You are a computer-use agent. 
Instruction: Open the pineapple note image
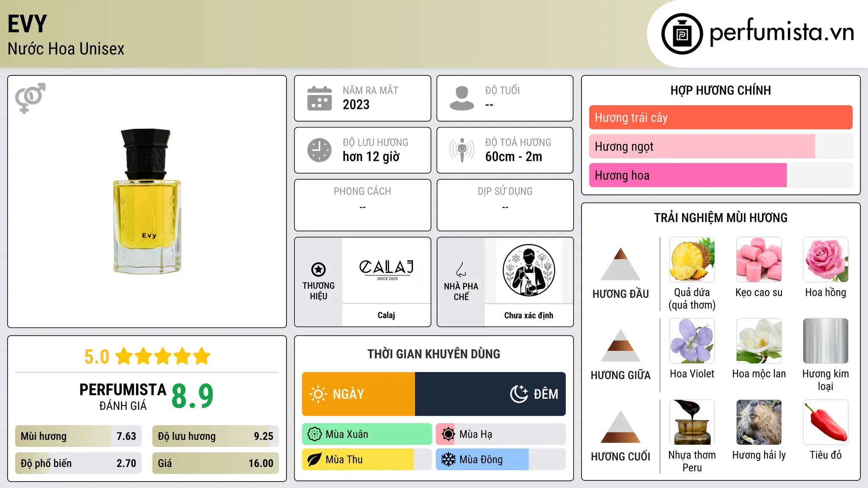point(692,260)
